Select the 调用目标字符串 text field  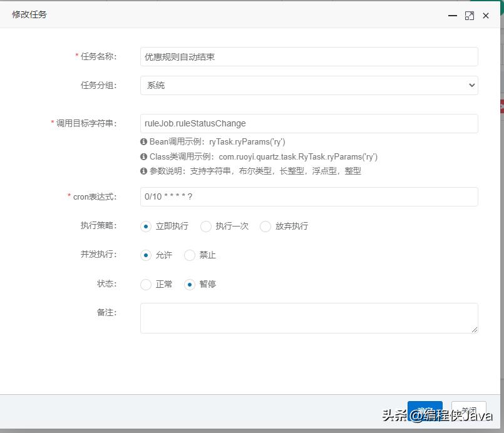click(309, 123)
